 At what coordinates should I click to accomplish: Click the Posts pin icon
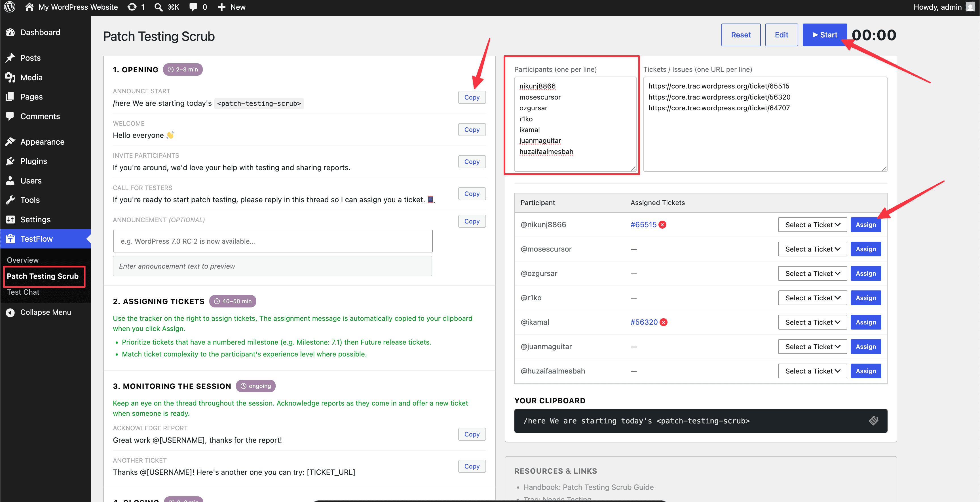(x=10, y=58)
